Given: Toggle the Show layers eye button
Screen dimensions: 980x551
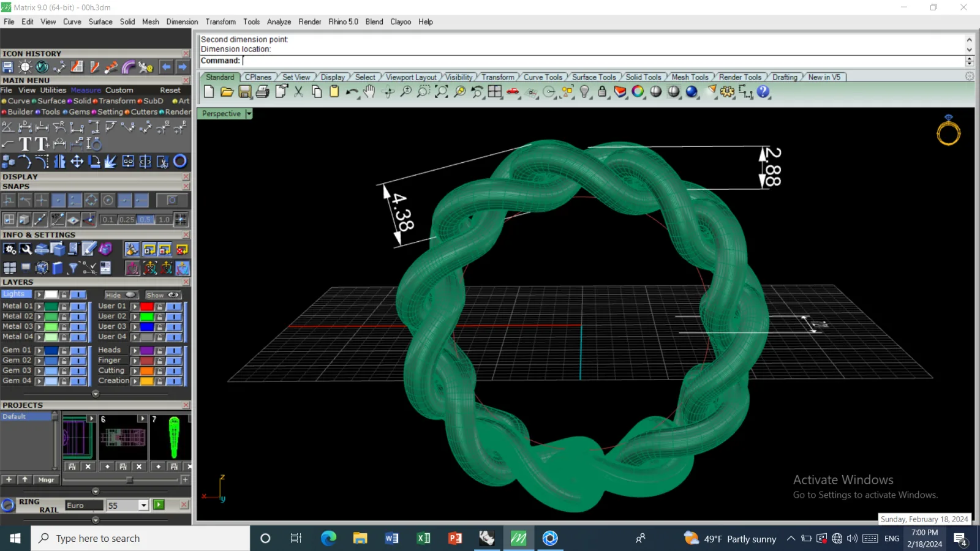Looking at the screenshot, I should click(163, 295).
